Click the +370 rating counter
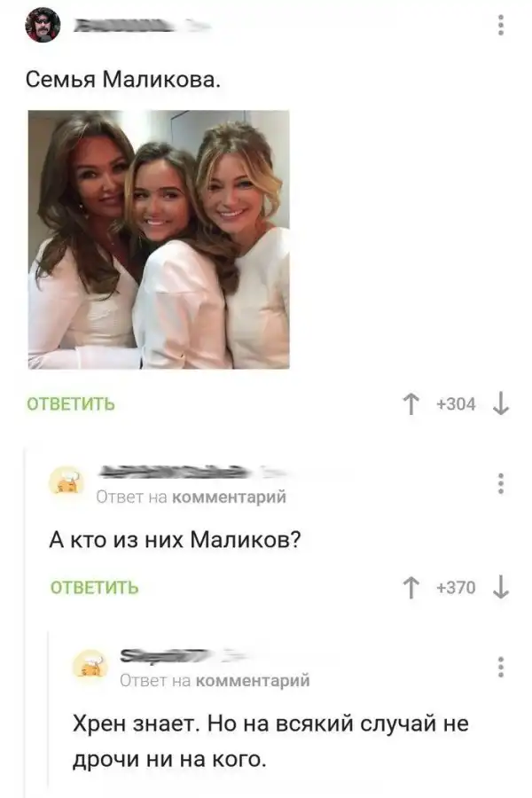This screenshot has height=798, width=532. point(456,588)
